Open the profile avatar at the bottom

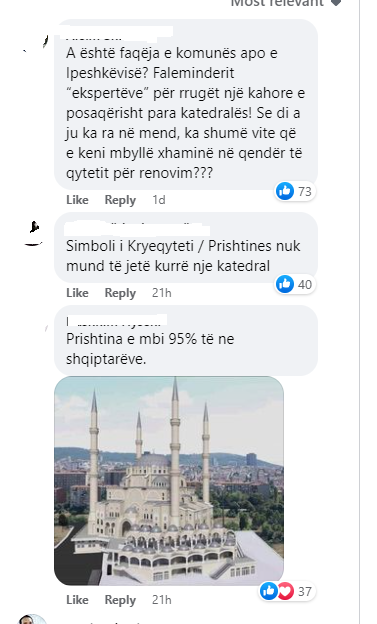[x=33, y=620]
